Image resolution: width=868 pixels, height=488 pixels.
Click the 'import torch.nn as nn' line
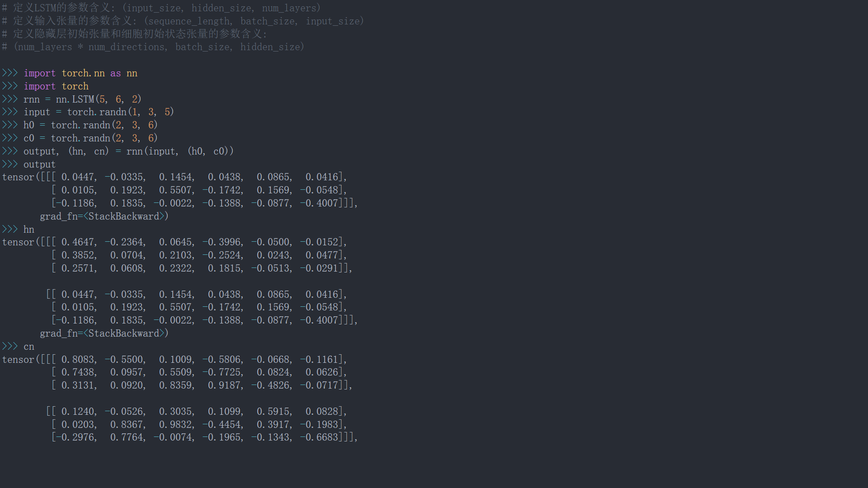click(x=80, y=73)
